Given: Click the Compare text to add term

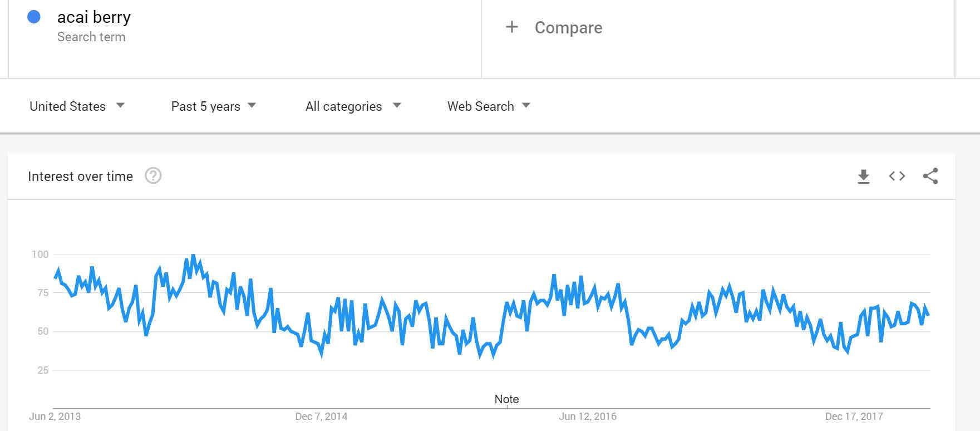Looking at the screenshot, I should [x=568, y=28].
